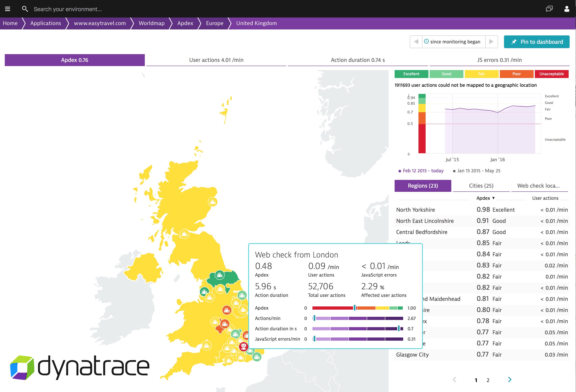Click Pin to dashboard button

point(537,42)
